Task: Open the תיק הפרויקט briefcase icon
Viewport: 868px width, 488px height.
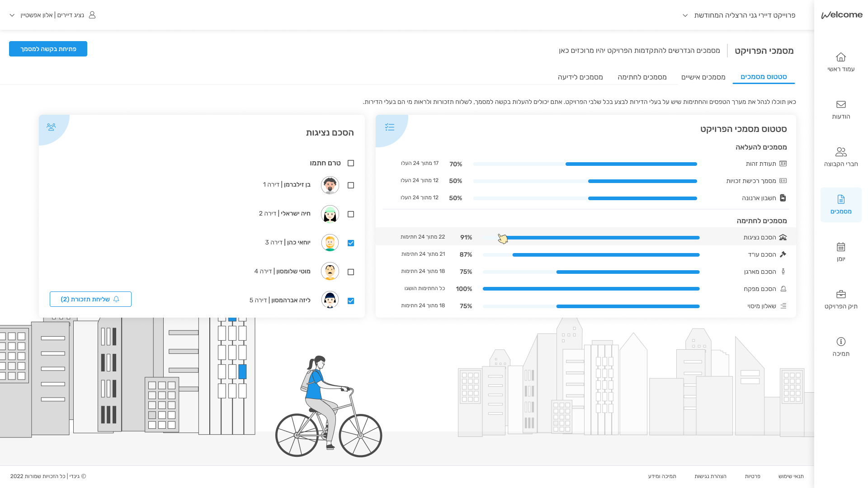Action: tap(841, 294)
